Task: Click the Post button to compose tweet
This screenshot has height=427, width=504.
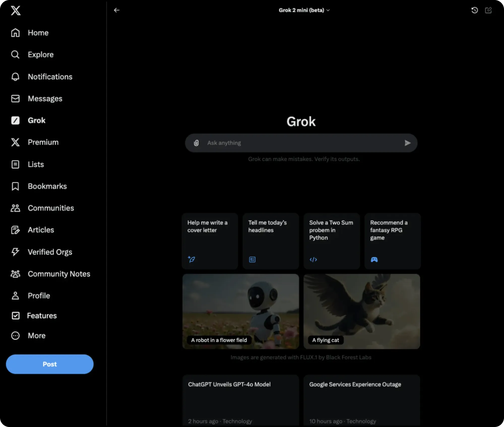Action: (50, 364)
